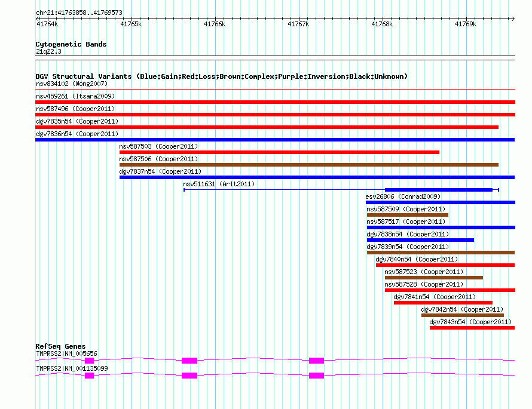Click the thick blue segment of nsv511631

pyautogui.click(x=438, y=190)
